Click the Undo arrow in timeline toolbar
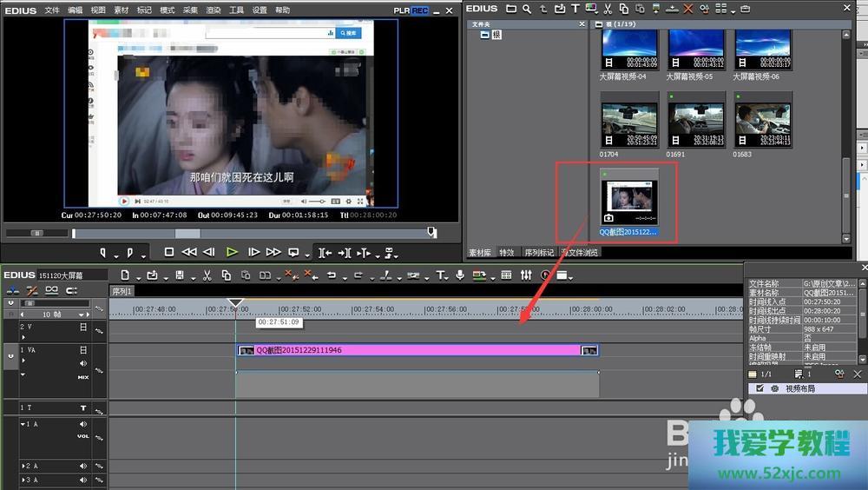 [x=331, y=275]
